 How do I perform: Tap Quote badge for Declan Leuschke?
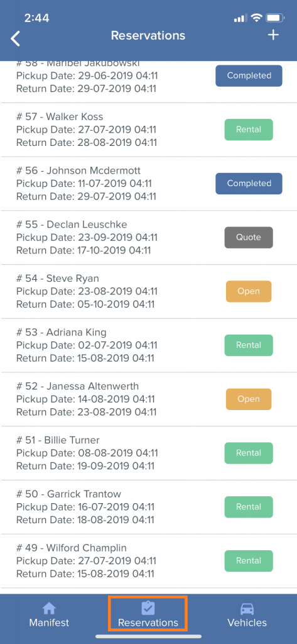point(249,237)
